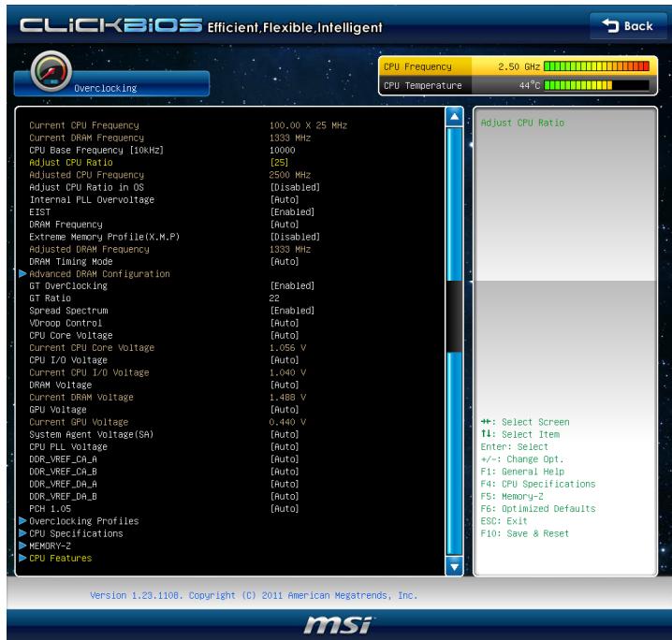The image size is (672, 640).
Task: Open DRAM Timing Mode option
Action: (x=285, y=261)
